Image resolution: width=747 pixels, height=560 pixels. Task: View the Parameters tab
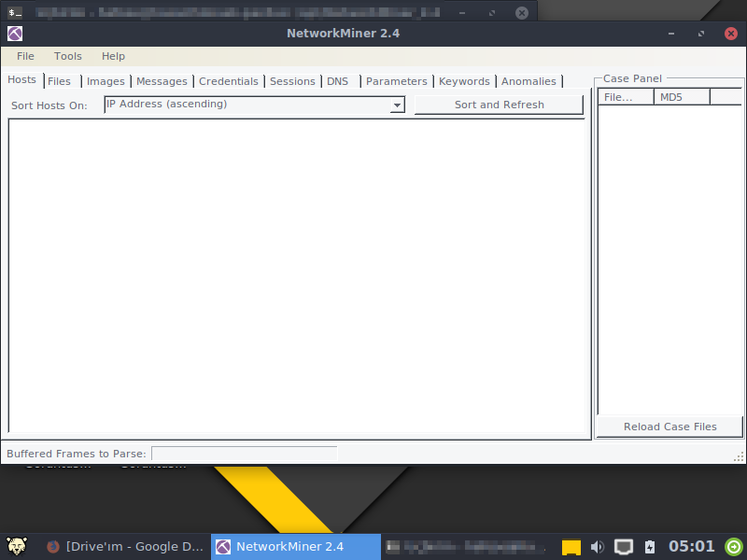(x=396, y=81)
